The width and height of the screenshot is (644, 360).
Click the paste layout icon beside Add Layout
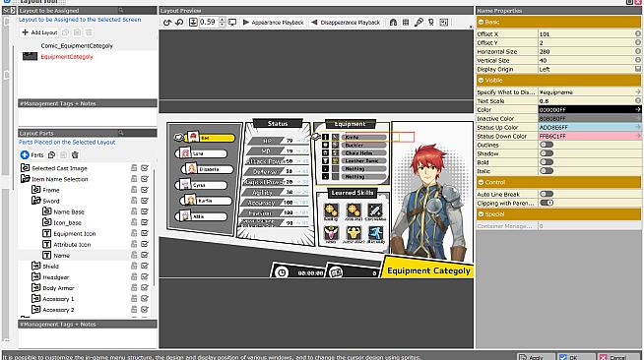[x=77, y=32]
